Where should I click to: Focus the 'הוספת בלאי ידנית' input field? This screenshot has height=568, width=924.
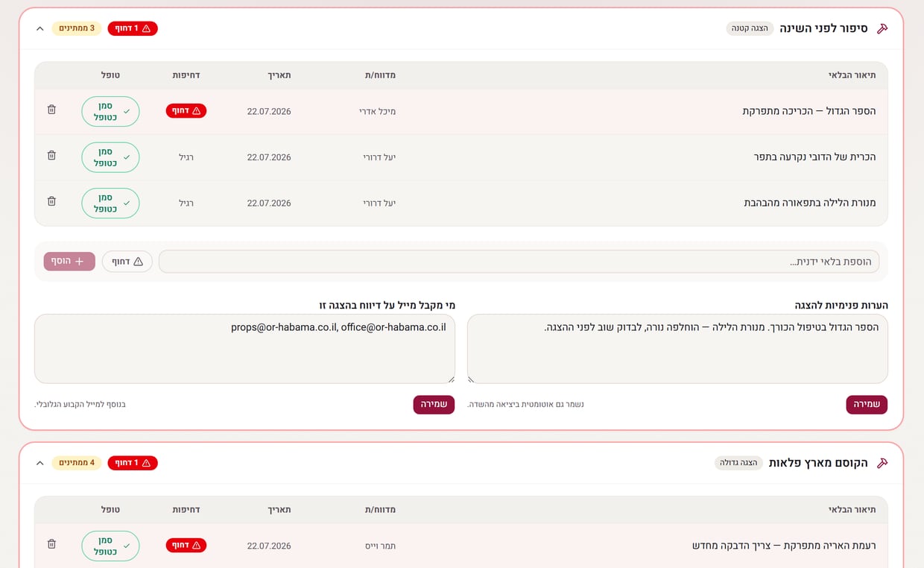pos(519,262)
